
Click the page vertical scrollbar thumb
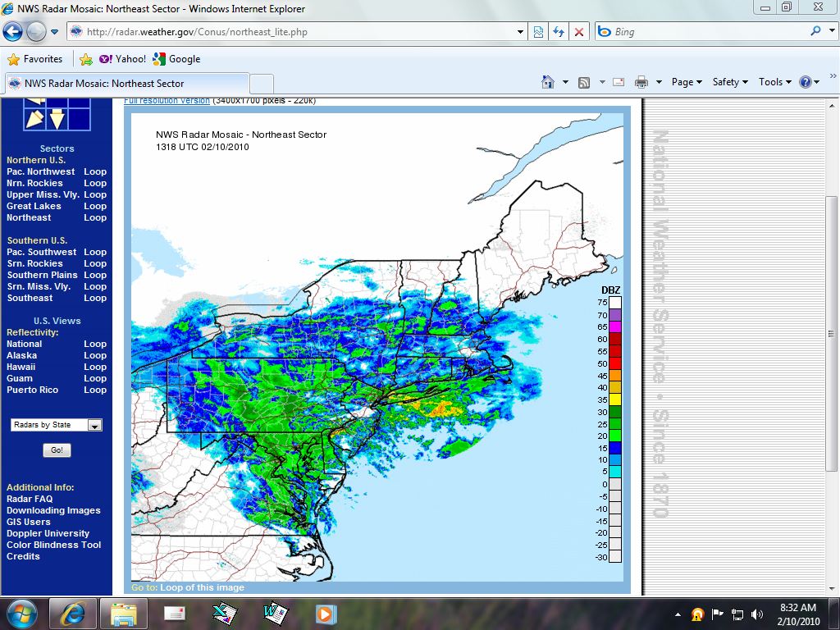pos(831,333)
